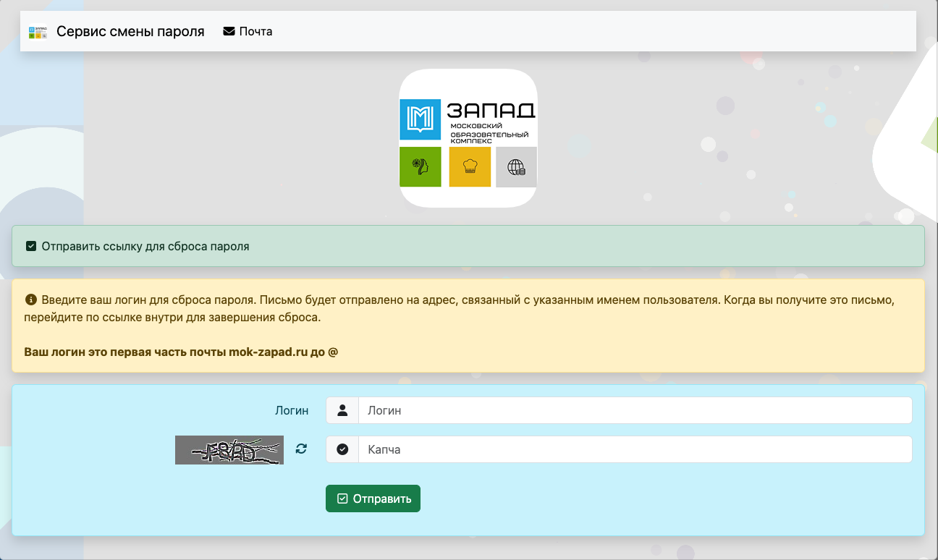Click the captcha image
The width and height of the screenshot is (938, 560).
(229, 449)
